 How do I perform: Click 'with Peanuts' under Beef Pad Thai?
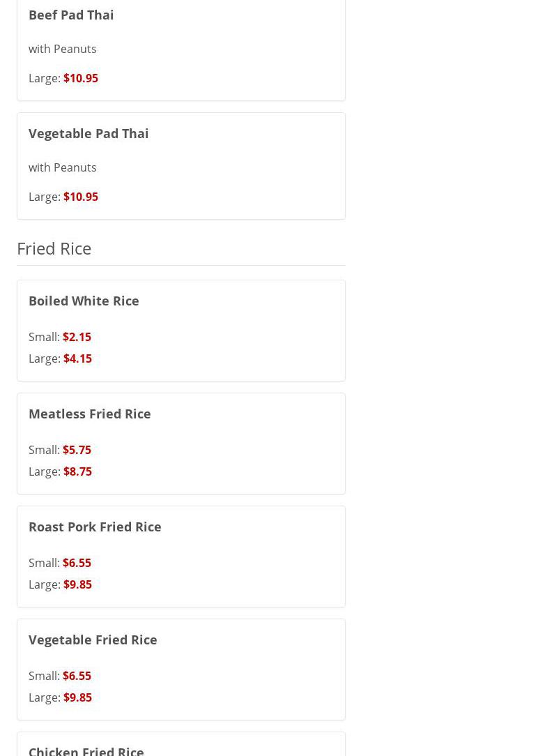(x=63, y=49)
